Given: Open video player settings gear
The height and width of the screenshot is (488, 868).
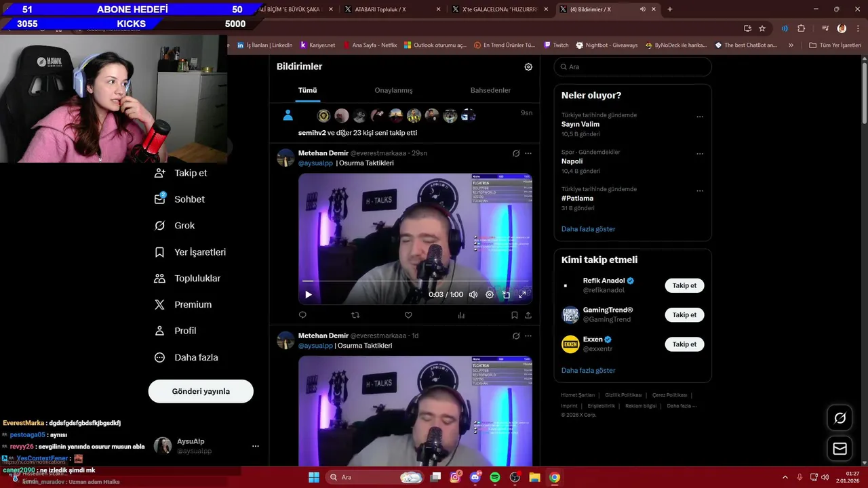Looking at the screenshot, I should [x=490, y=295].
